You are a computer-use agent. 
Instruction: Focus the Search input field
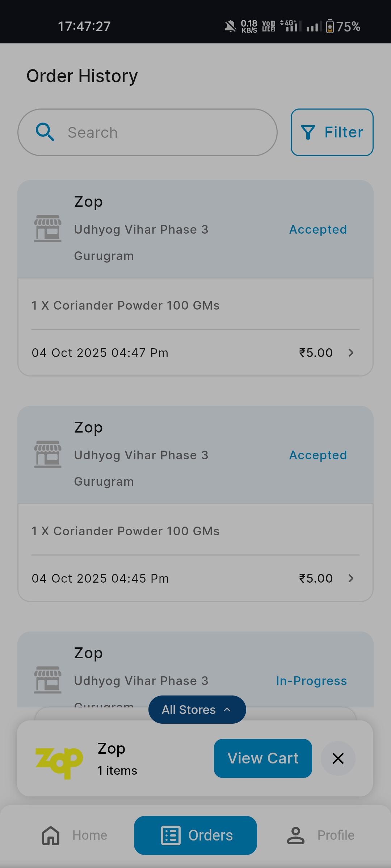(x=163, y=132)
